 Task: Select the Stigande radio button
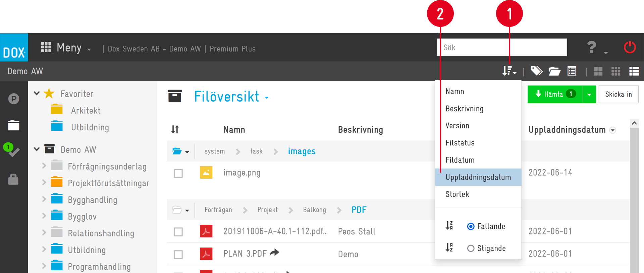tap(471, 248)
